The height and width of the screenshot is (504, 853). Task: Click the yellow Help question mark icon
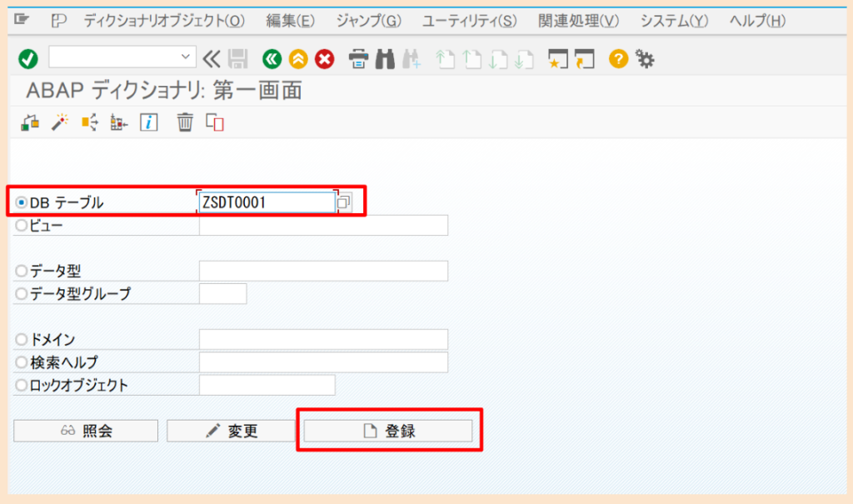click(x=616, y=59)
